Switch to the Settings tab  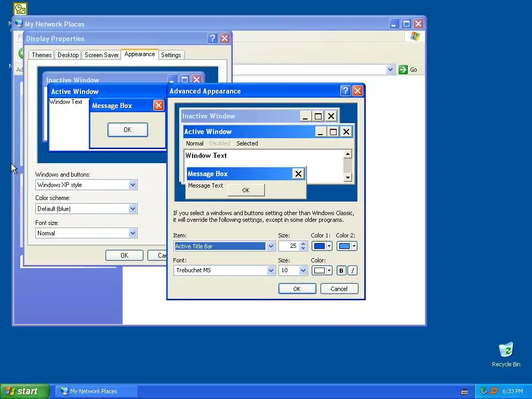170,55
